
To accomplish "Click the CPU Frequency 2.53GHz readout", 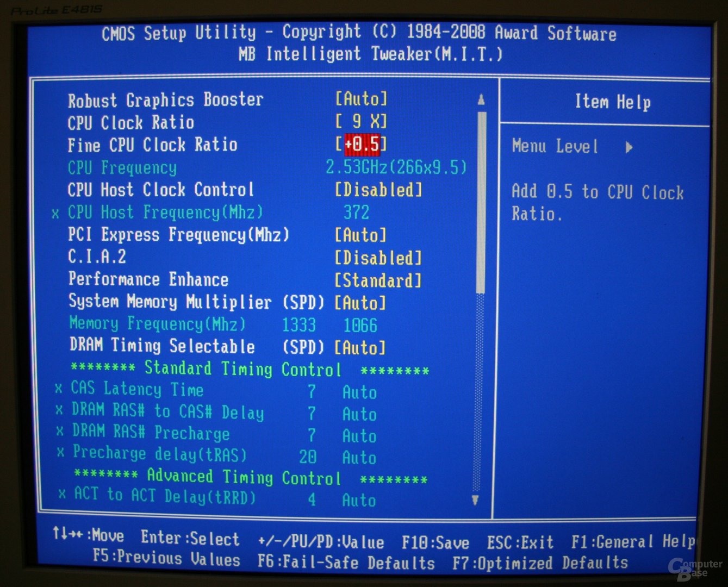I will click(396, 167).
